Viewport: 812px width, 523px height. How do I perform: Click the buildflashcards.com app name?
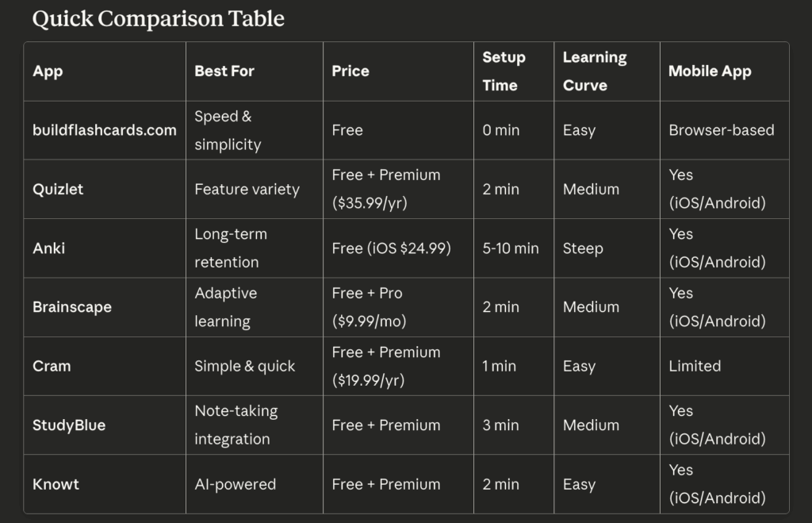coord(105,130)
